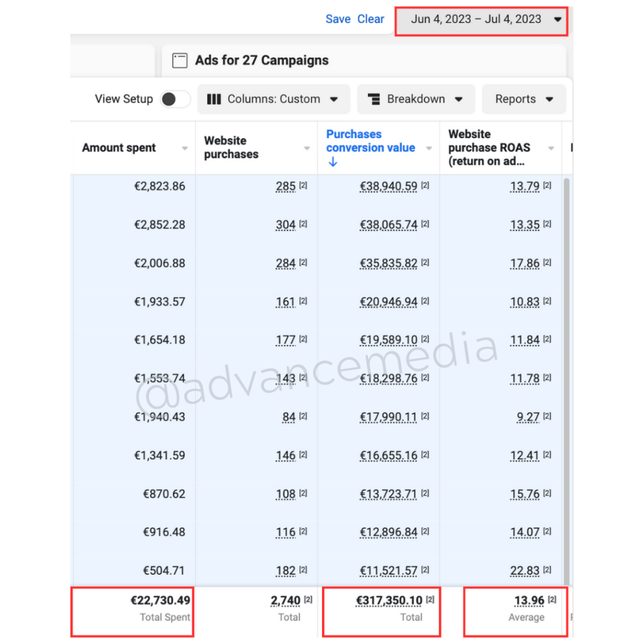This screenshot has width=644, height=644.
Task: Click the vertical scrollbar of the table
Action: pos(566,377)
